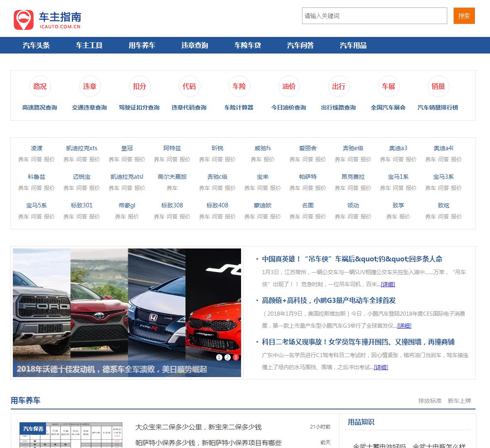
Task: Open the 凌渡 car model link
Action: click(37, 148)
